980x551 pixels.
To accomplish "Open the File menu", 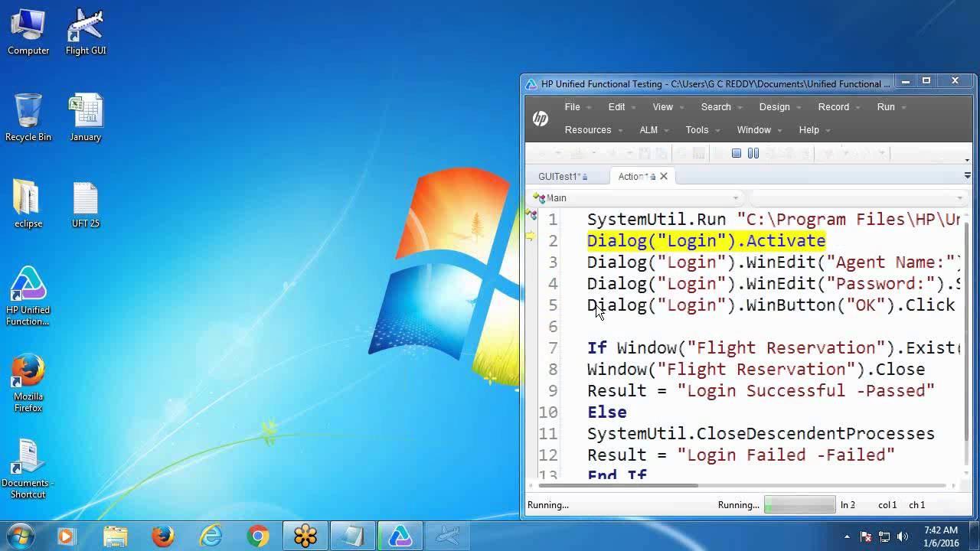I will pos(578,107).
